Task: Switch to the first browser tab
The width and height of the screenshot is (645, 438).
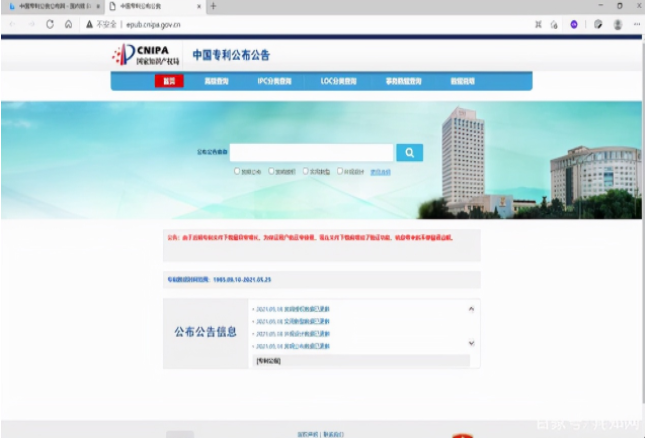Action: pyautogui.click(x=50, y=7)
